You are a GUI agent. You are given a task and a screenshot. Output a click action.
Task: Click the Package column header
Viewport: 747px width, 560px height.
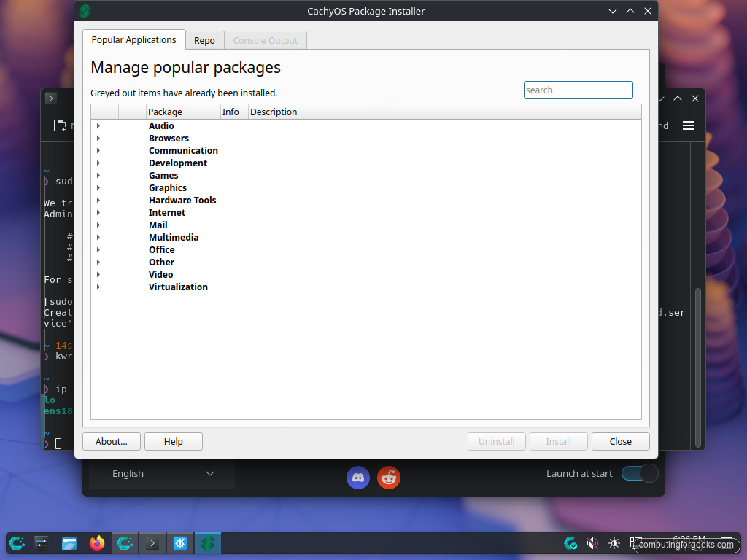[183, 112]
